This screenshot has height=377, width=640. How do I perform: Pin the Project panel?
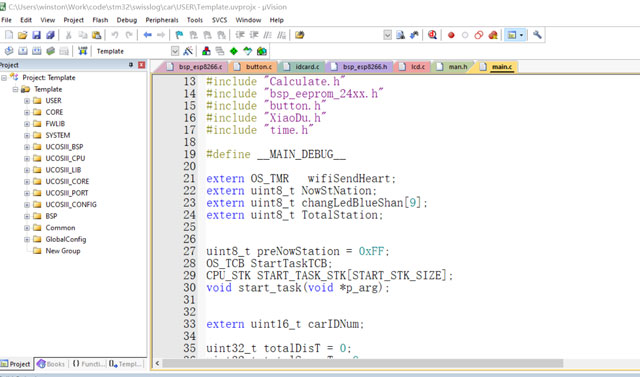click(x=131, y=65)
